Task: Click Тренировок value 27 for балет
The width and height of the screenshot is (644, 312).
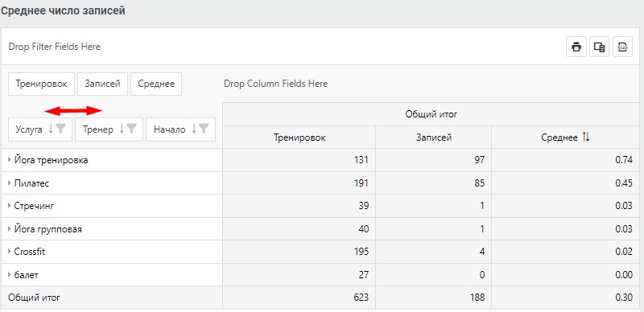Action: point(364,275)
